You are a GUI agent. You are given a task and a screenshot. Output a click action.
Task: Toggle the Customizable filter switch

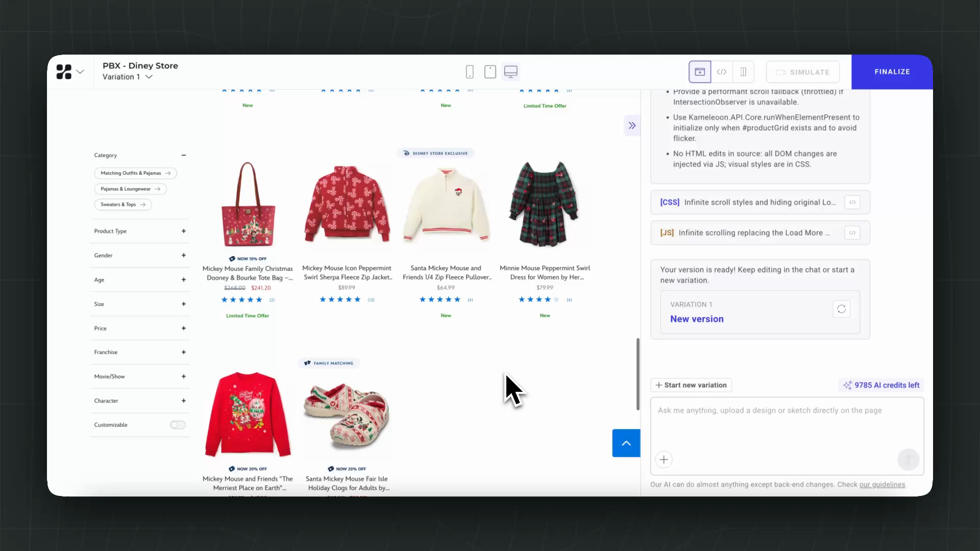(178, 425)
